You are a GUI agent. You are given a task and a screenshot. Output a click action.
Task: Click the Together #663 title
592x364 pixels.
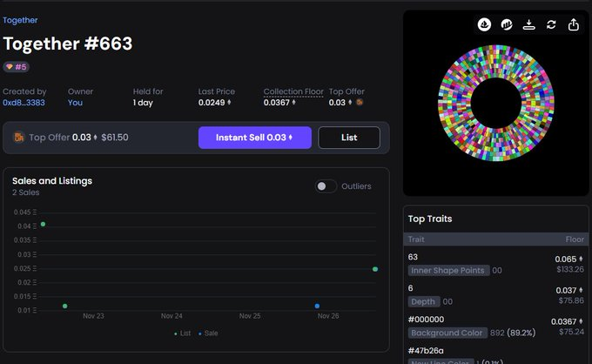[68, 44]
